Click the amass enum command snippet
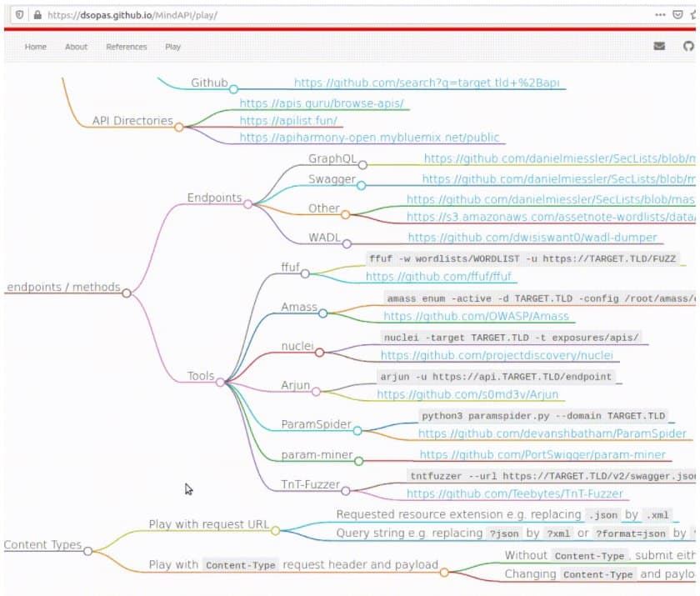The width and height of the screenshot is (700, 596). [x=540, y=298]
